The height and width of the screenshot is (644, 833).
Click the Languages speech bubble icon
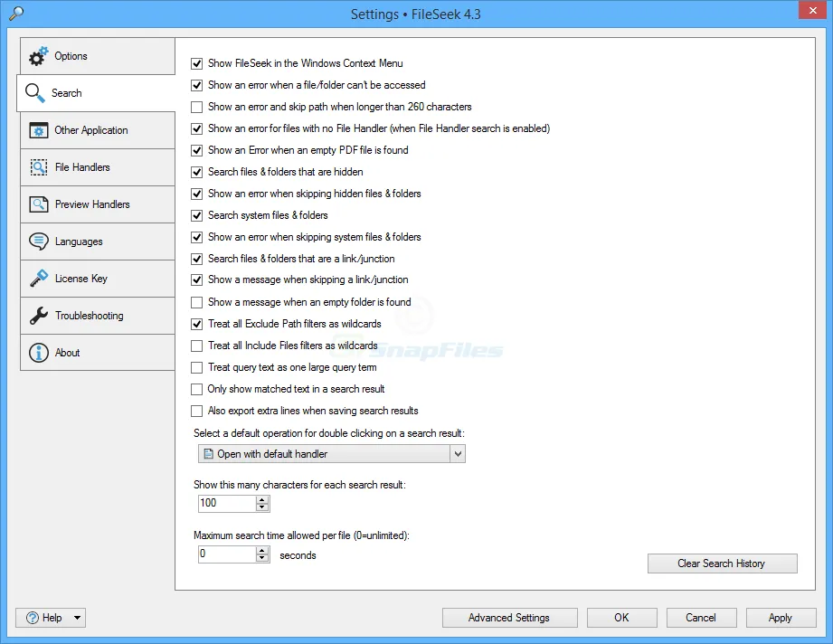[x=38, y=241]
